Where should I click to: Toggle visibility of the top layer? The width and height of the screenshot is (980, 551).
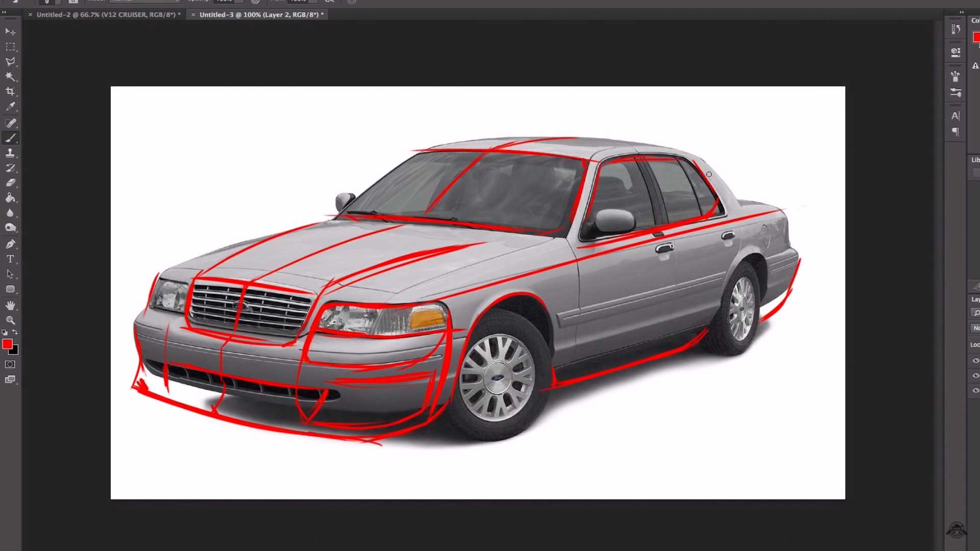975,360
